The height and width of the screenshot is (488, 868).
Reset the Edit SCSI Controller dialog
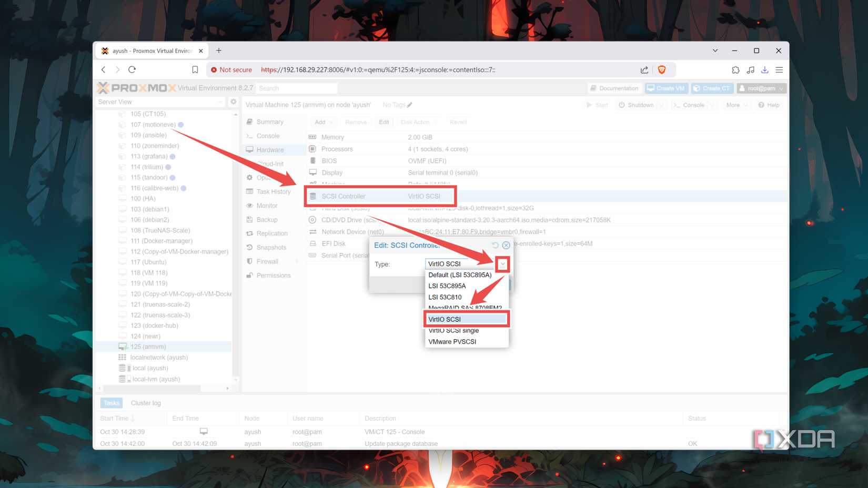coord(495,245)
